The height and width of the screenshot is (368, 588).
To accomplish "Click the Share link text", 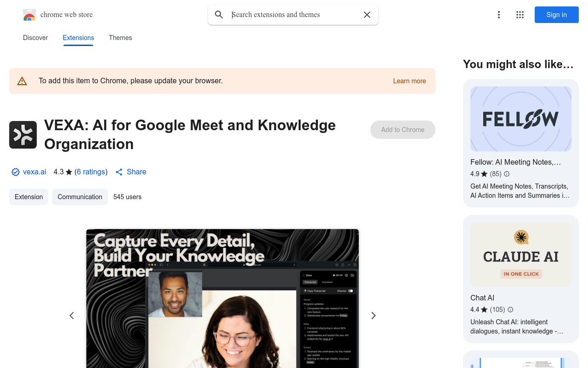I will 136,172.
